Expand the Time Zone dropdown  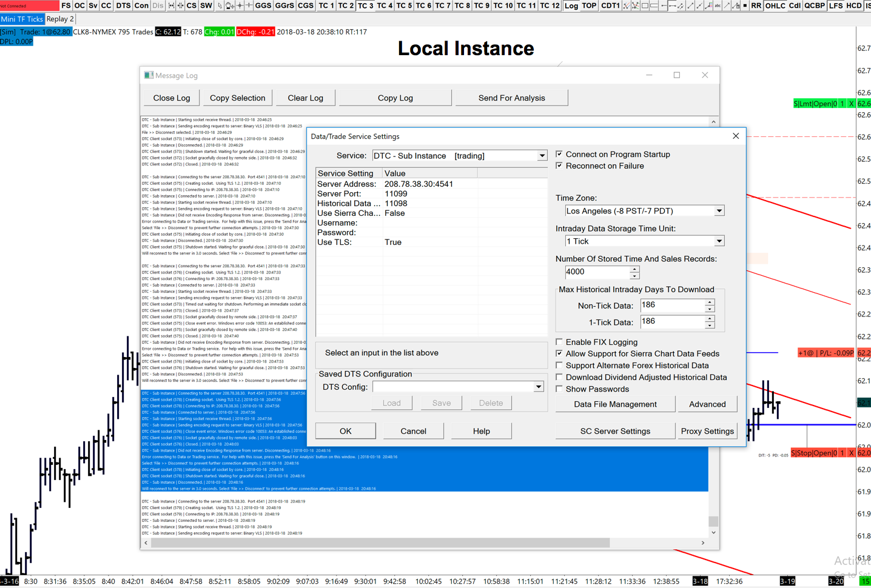(719, 211)
